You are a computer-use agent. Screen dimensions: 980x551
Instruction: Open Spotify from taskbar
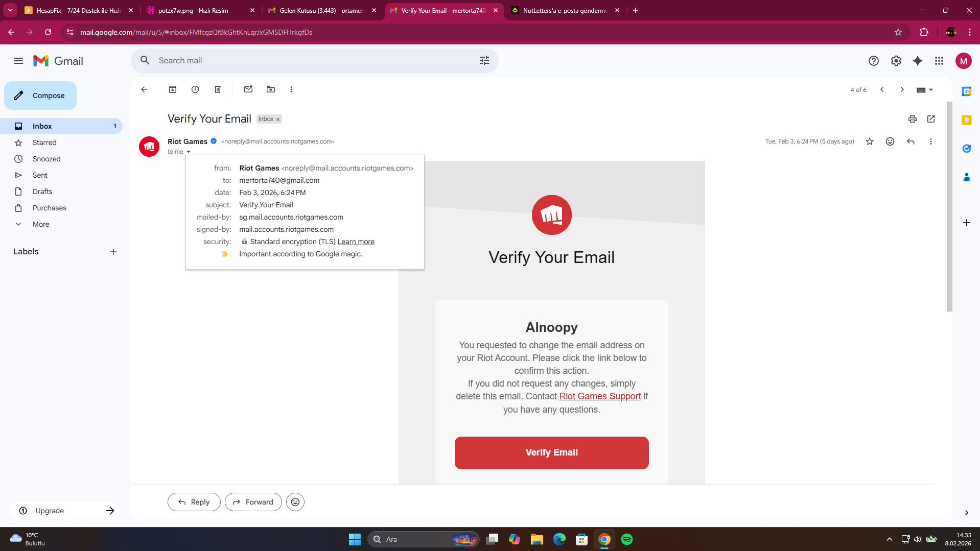[627, 539]
